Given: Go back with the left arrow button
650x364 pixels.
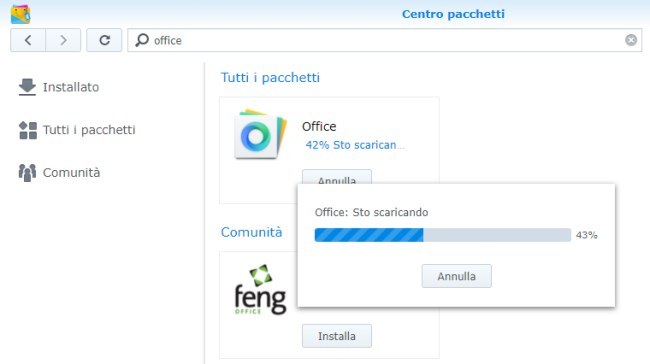Looking at the screenshot, I should (x=28, y=40).
